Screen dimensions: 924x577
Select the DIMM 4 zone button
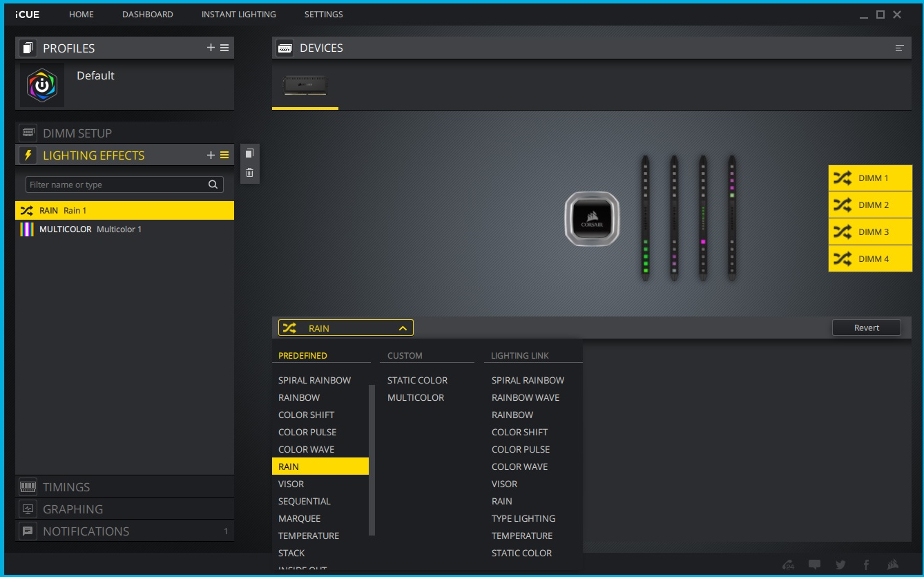pyautogui.click(x=870, y=259)
